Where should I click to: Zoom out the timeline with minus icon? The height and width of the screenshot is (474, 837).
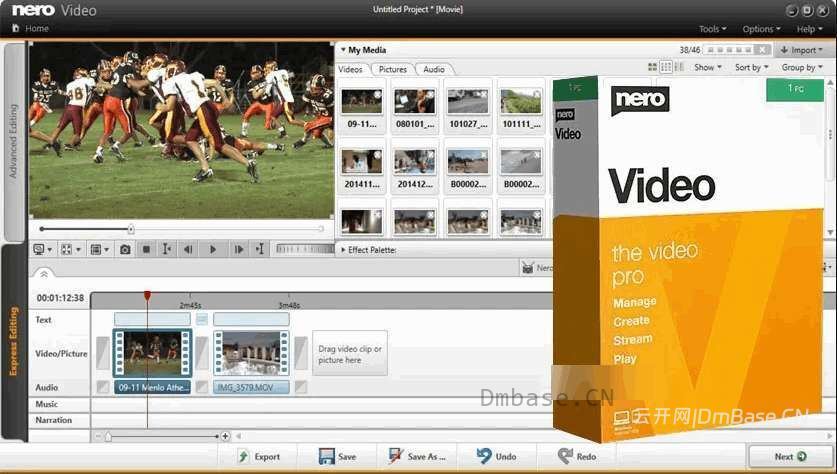point(98,436)
